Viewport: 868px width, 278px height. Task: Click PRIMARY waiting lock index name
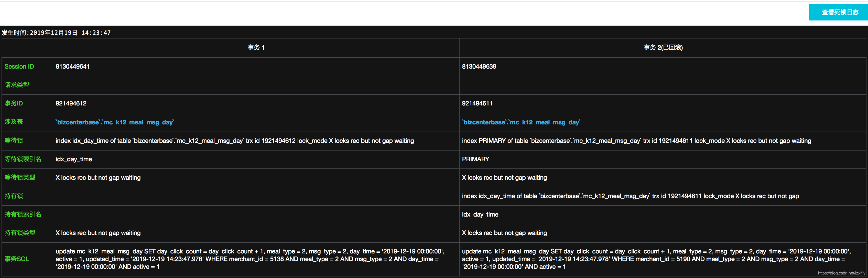[x=475, y=159]
